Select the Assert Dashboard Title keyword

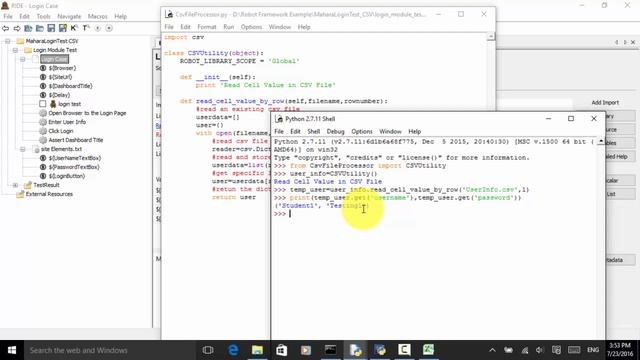(76, 140)
